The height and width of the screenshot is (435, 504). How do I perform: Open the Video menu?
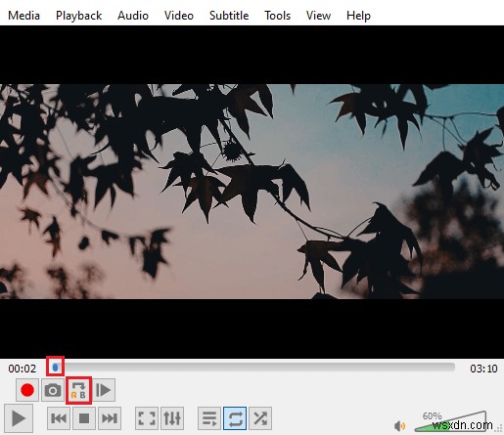click(x=179, y=16)
